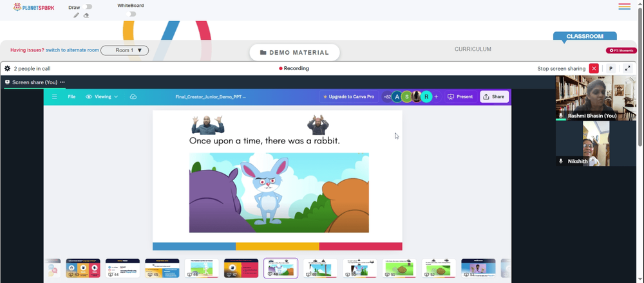The height and width of the screenshot is (283, 644).
Task: Select slide thumbnail 53
Action: [x=478, y=268]
